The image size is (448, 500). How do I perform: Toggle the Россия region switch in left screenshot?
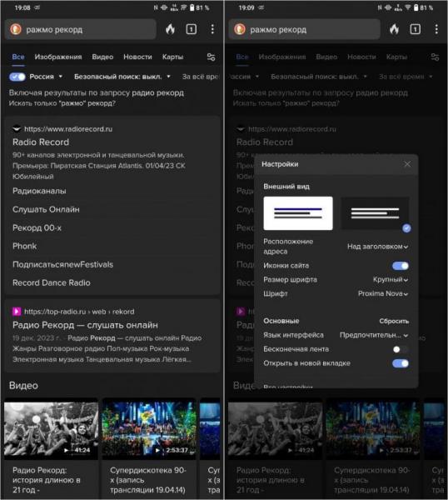point(17,77)
